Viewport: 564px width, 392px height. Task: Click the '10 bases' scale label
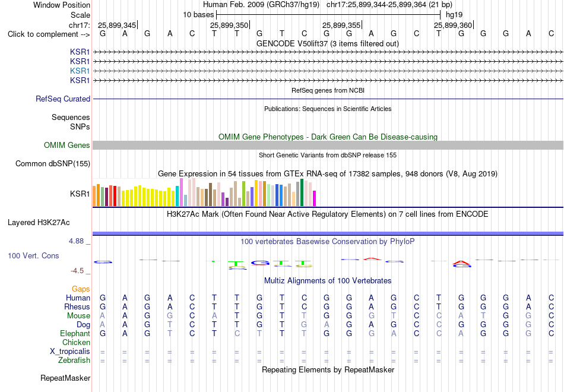[198, 15]
